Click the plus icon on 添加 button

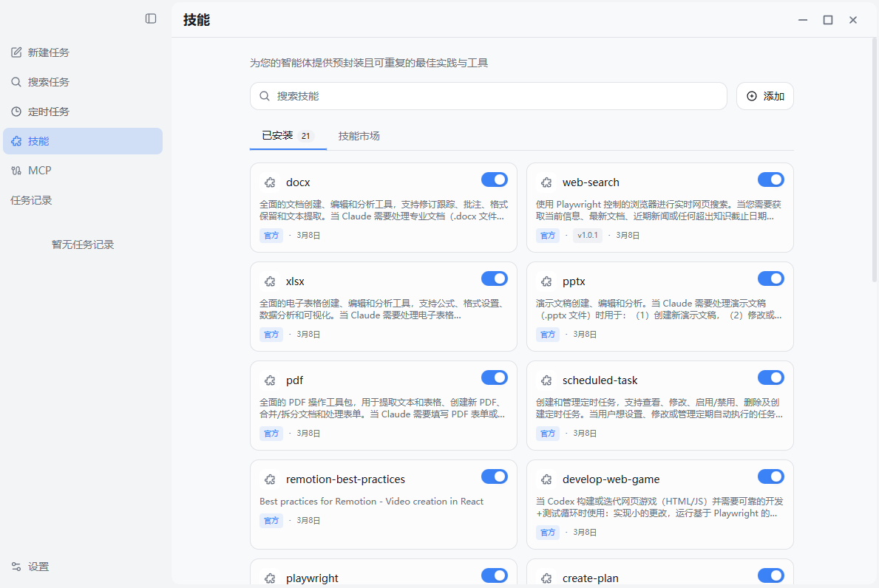click(x=752, y=96)
